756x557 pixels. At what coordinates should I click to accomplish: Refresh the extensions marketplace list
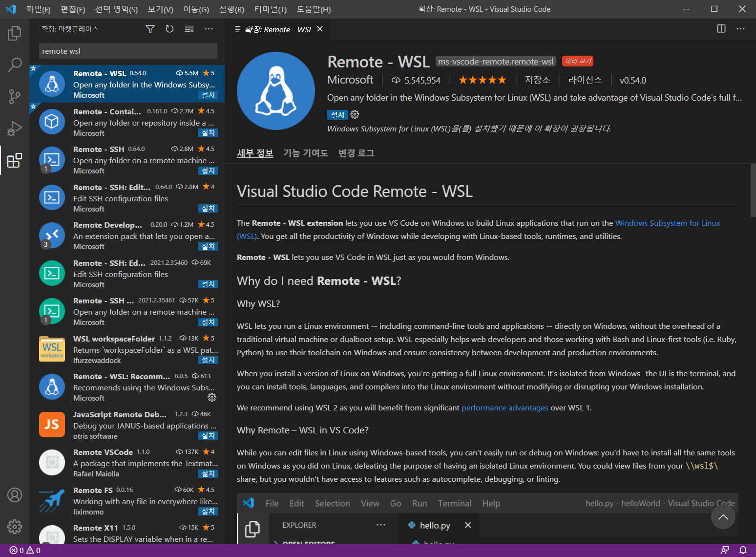tap(169, 29)
